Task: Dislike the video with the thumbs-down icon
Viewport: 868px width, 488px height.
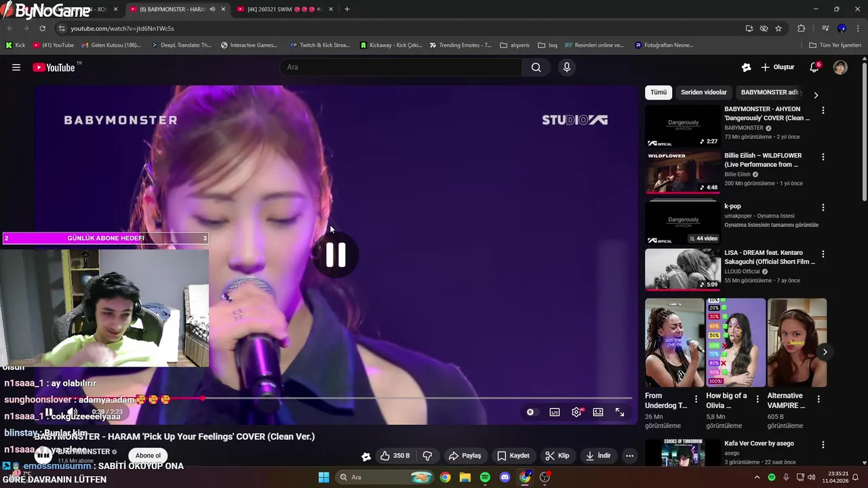Action: point(427,455)
